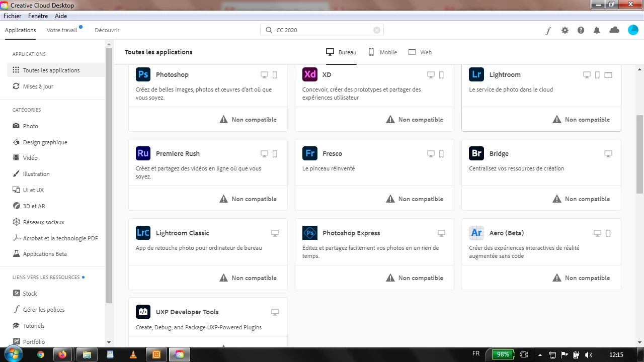Image resolution: width=644 pixels, height=362 pixels.
Task: Click the Lightroom app icon
Action: pyautogui.click(x=476, y=74)
